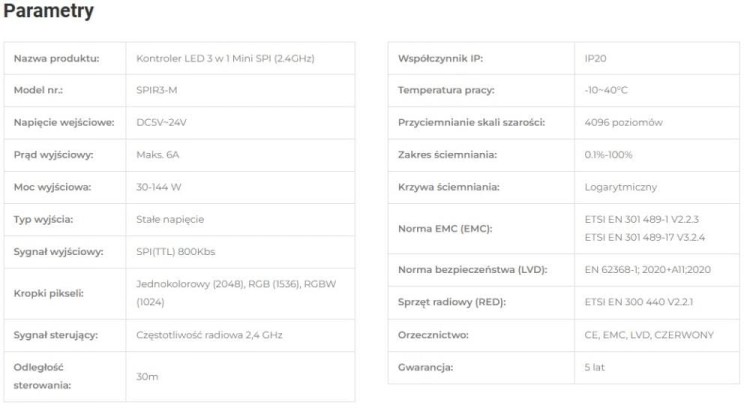Select the Stałe napięcie output type value
The image size is (750, 408).
(170, 220)
